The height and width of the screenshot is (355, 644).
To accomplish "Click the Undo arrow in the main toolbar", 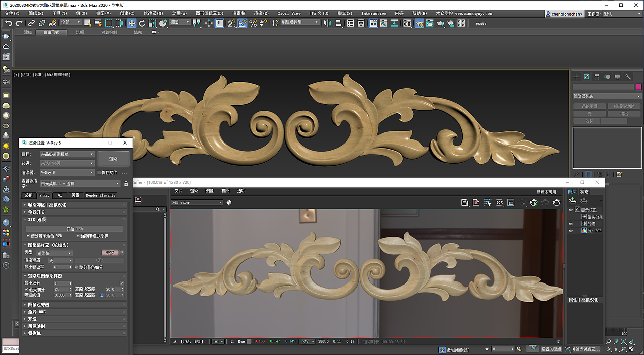I will 9,23.
